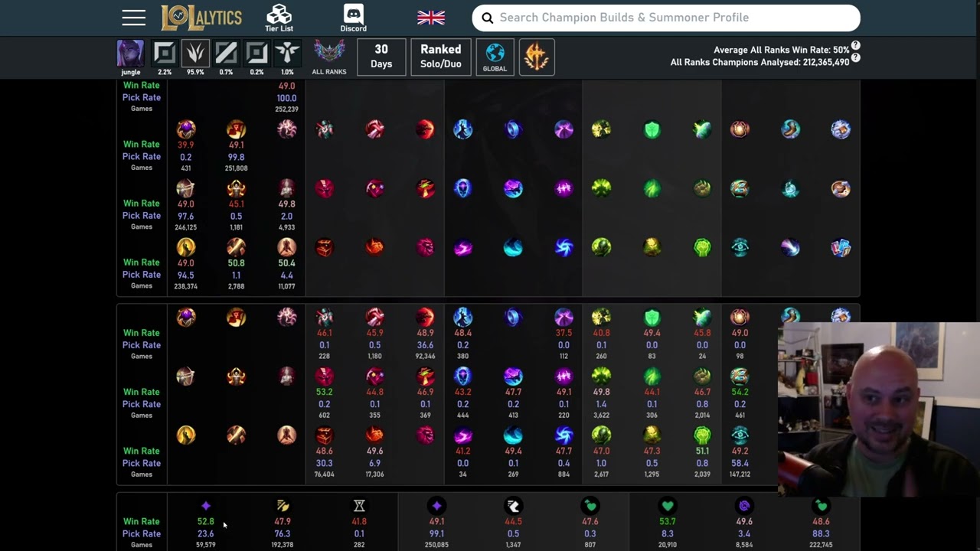
Task: Select rune with 97.6 pick rate
Action: 186,188
